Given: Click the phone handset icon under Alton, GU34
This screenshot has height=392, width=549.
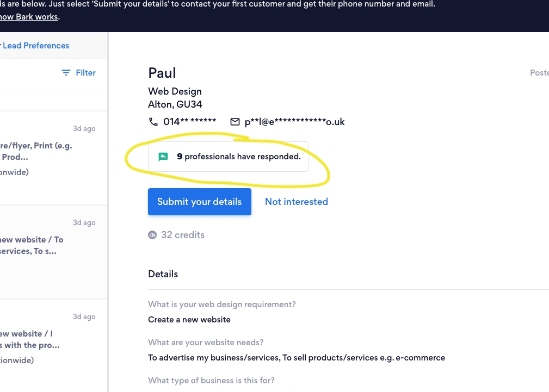Looking at the screenshot, I should point(153,122).
